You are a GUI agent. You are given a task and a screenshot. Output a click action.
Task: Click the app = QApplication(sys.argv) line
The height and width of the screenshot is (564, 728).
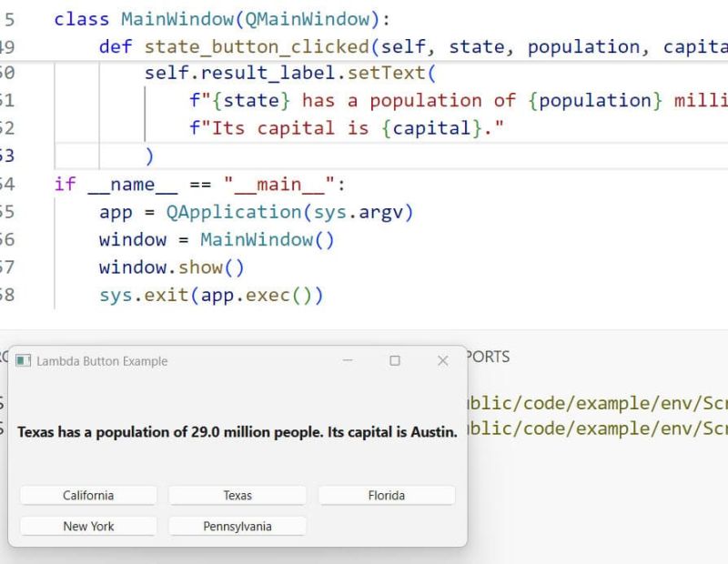coord(256,212)
